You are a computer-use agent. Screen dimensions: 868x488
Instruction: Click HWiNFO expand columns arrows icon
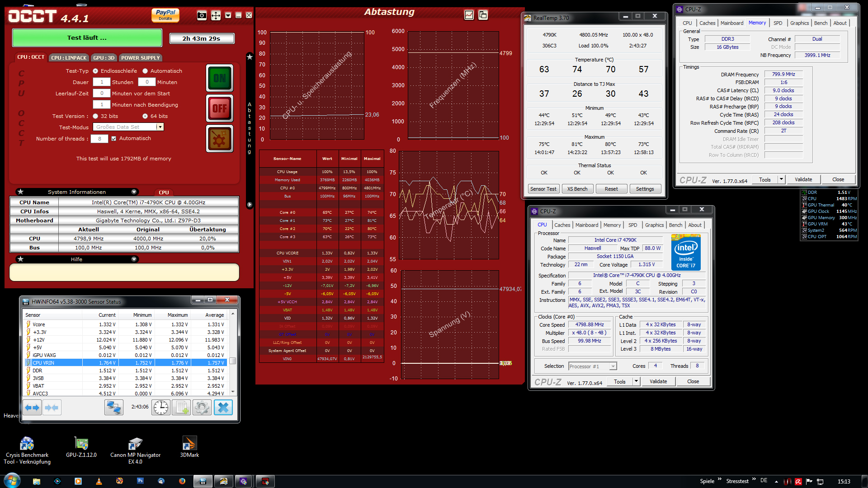[x=32, y=408]
